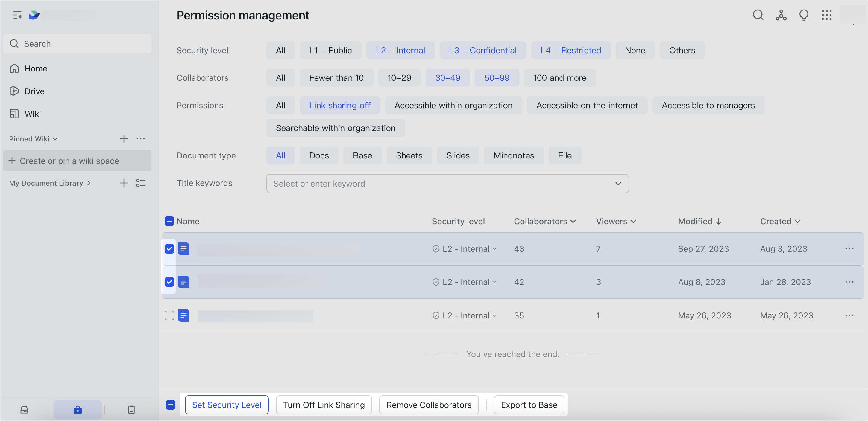
Task: Filter document type by Slides
Action: point(458,155)
